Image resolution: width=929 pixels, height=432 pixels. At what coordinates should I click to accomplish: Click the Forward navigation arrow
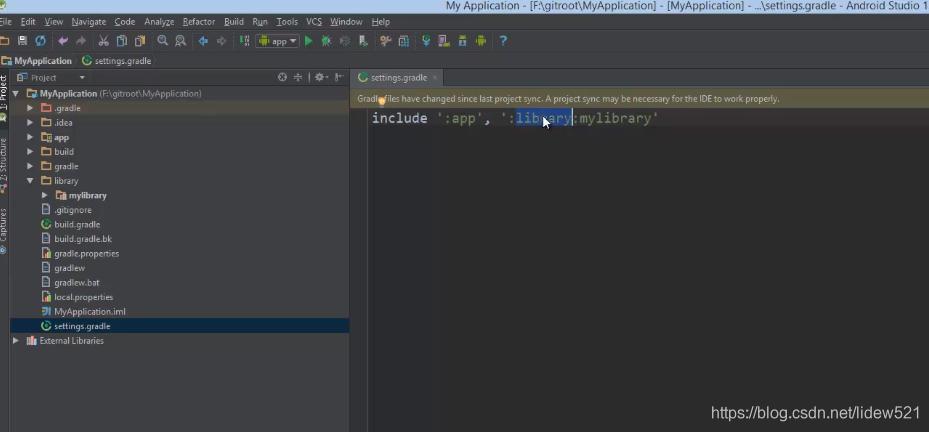[x=222, y=41]
